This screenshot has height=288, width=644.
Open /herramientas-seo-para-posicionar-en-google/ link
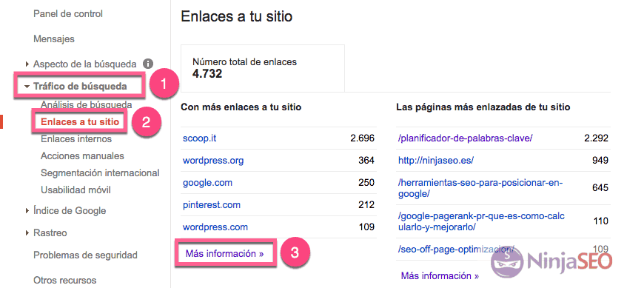coord(480,188)
